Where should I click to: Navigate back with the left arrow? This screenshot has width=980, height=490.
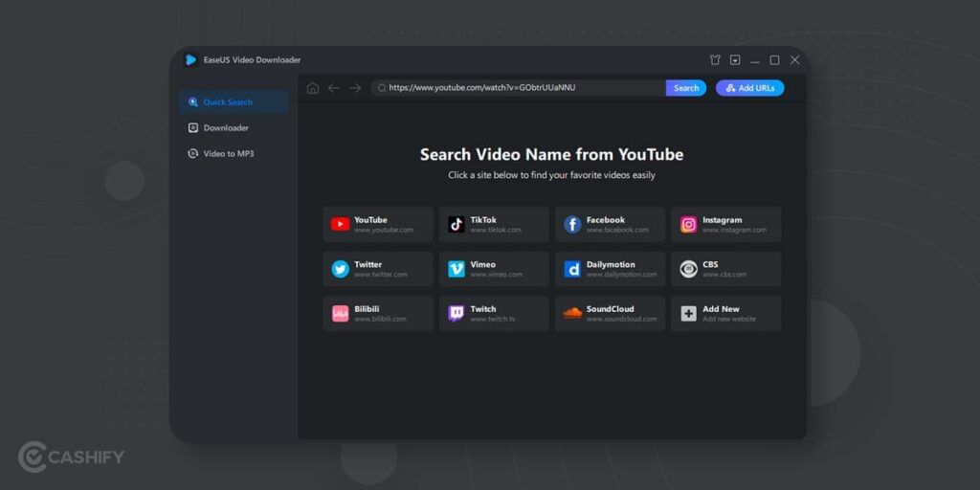(334, 88)
